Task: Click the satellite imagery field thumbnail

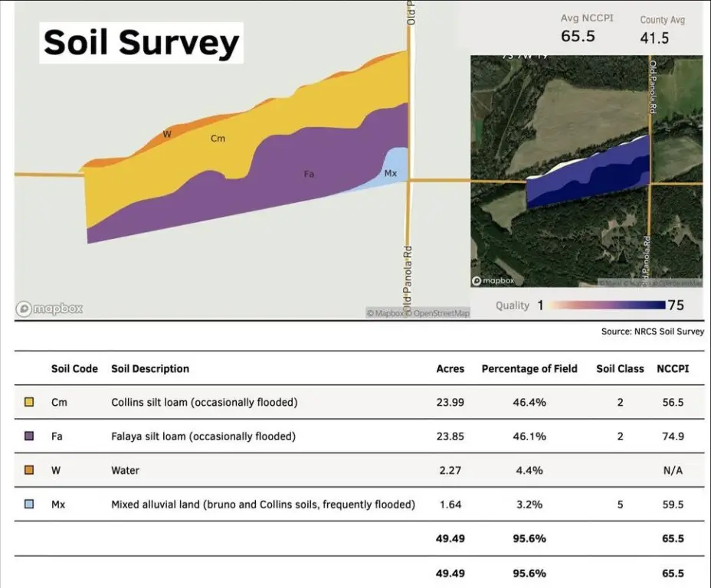Action: tap(586, 171)
